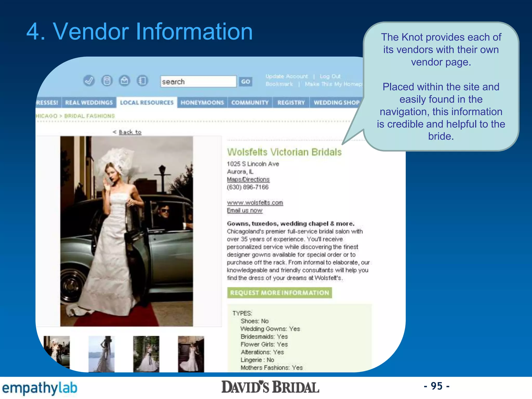Screen dimensions: 532x399
Task: Click the Bridal Fashions breadcrumb
Action: pyautogui.click(x=90, y=116)
